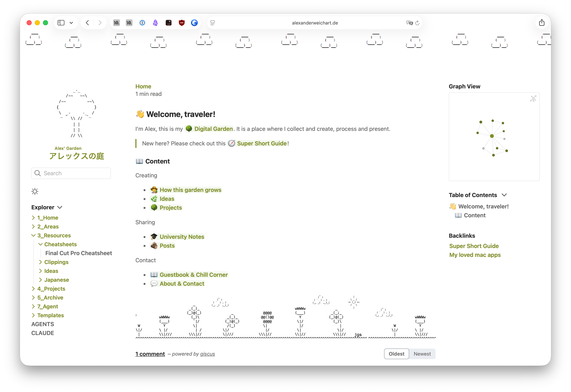This screenshot has height=392, width=571.
Task: Click the red shield ad blocker extension
Action: 182,23
